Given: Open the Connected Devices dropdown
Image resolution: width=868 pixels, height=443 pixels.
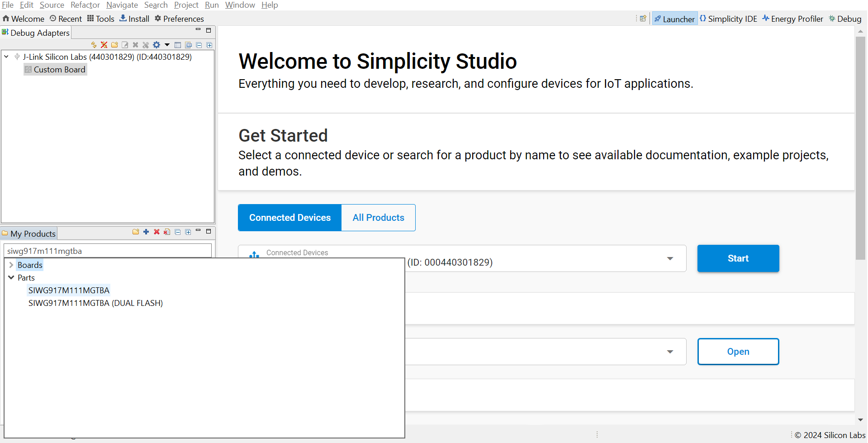Looking at the screenshot, I should 670,258.
